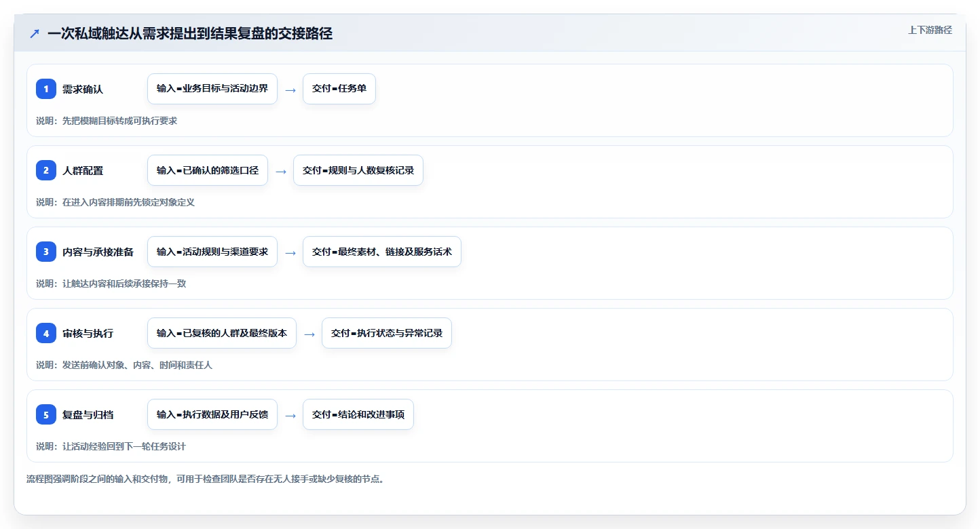Image resolution: width=980 pixels, height=529 pixels.
Task: Select the 内容与承接准备 stage name
Action: 98,252
